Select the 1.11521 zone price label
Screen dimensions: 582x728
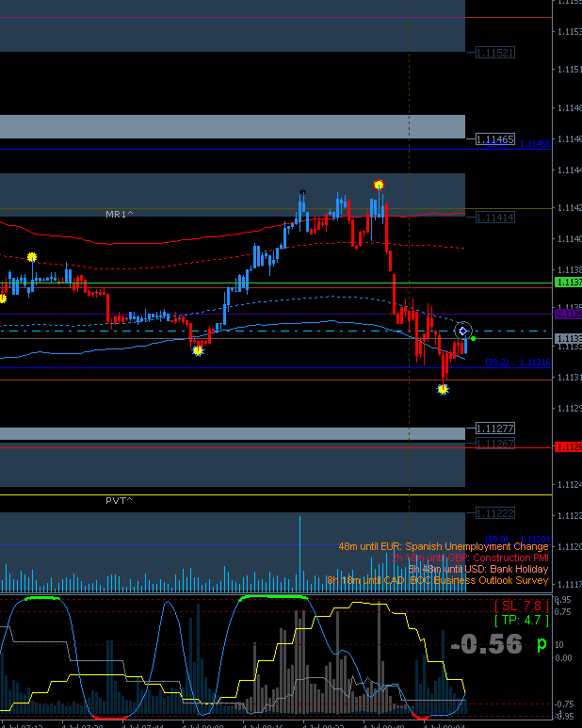[495, 53]
